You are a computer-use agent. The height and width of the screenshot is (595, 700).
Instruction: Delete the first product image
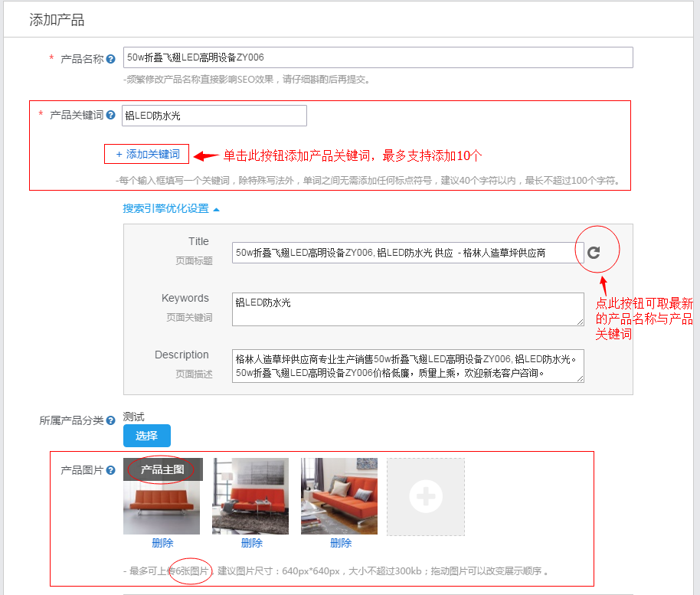pos(162,543)
